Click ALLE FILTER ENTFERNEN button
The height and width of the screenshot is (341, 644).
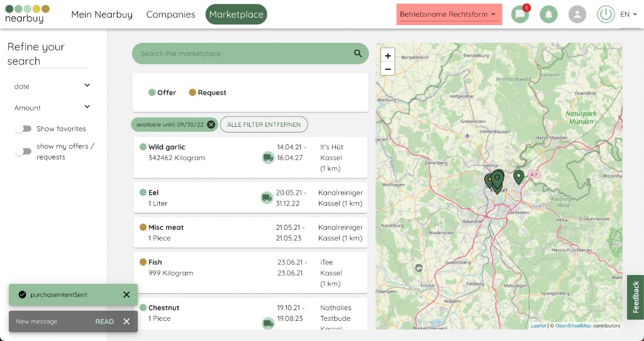click(264, 124)
